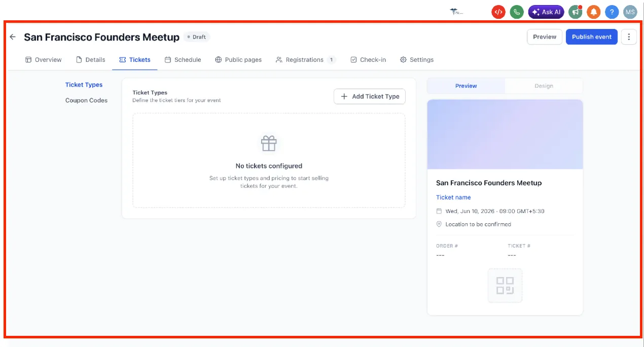Viewport: 644px width, 347px height.
Task: Click the ticket card event title text
Action: (x=489, y=183)
